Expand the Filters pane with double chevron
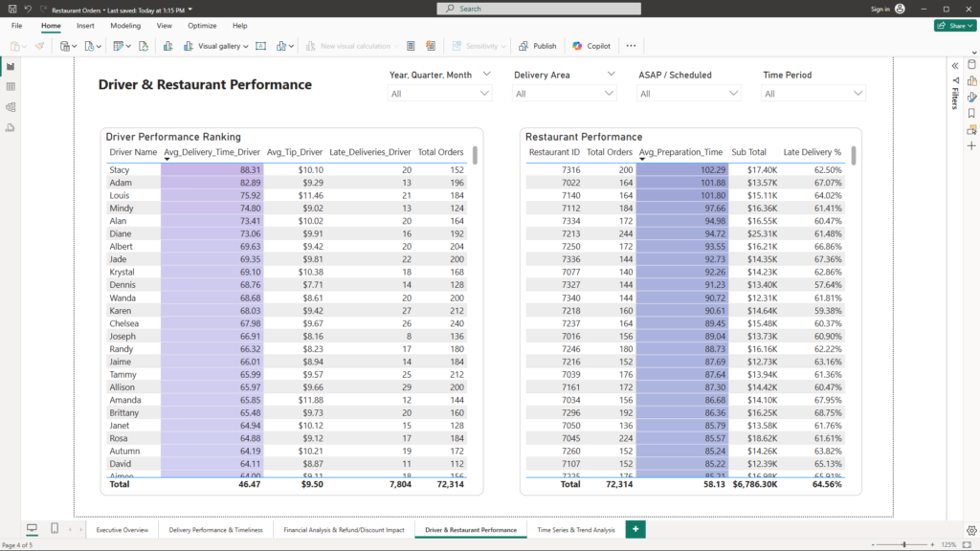Screen dimensions: 980x551 (x=954, y=65)
